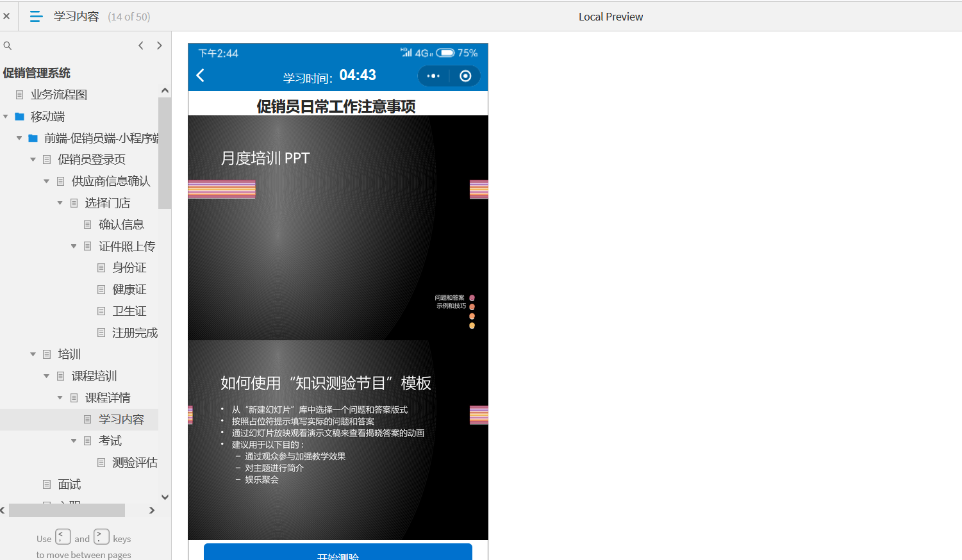Click the sitemap horizontal scrollbar thumb

click(67, 510)
